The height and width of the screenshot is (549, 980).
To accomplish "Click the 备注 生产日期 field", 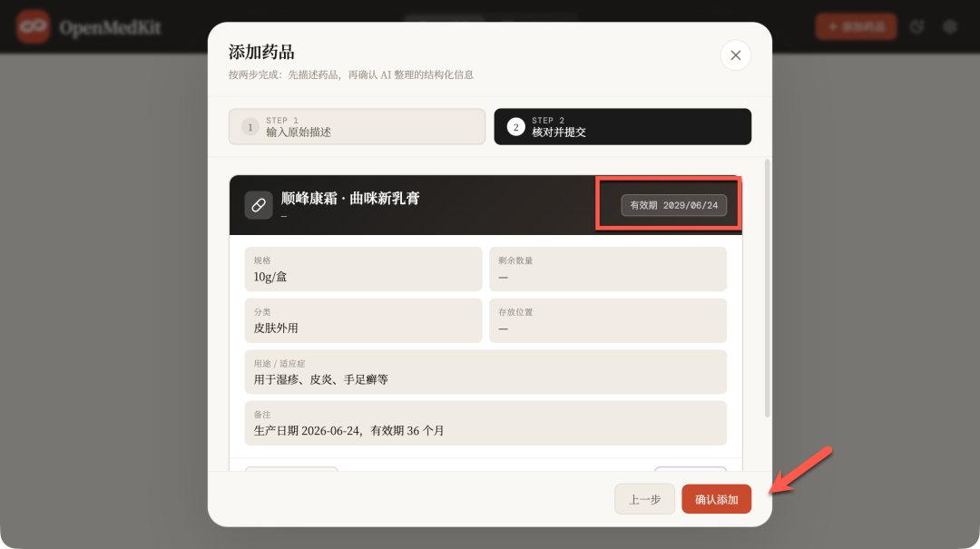I will click(485, 423).
